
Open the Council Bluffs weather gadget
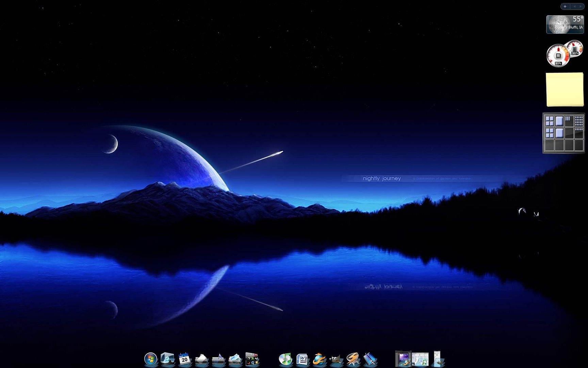point(565,25)
